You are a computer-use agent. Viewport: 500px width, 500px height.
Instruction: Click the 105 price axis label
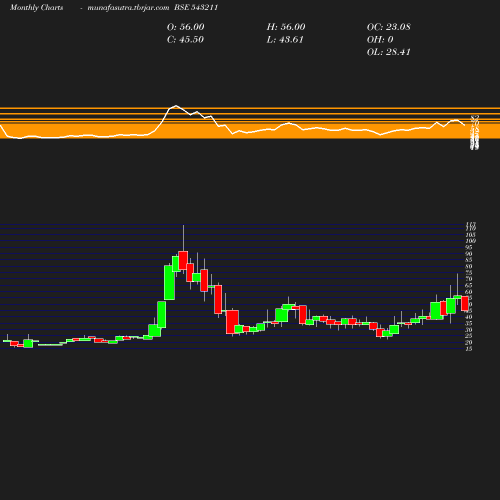(470, 235)
